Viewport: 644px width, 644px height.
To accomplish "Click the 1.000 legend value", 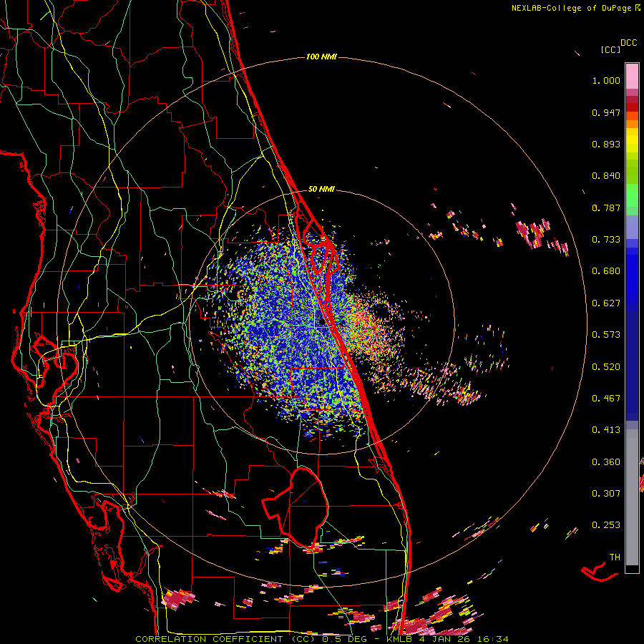I will (606, 80).
